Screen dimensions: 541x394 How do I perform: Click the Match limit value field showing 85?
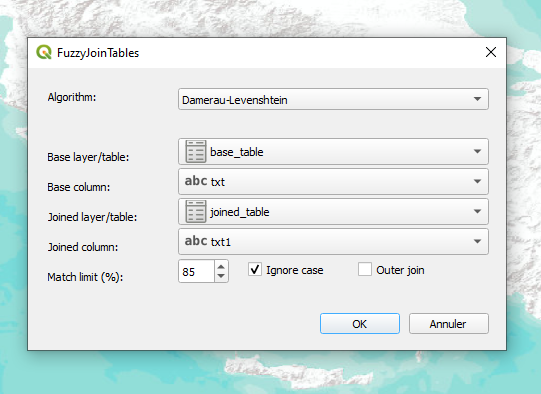click(196, 271)
